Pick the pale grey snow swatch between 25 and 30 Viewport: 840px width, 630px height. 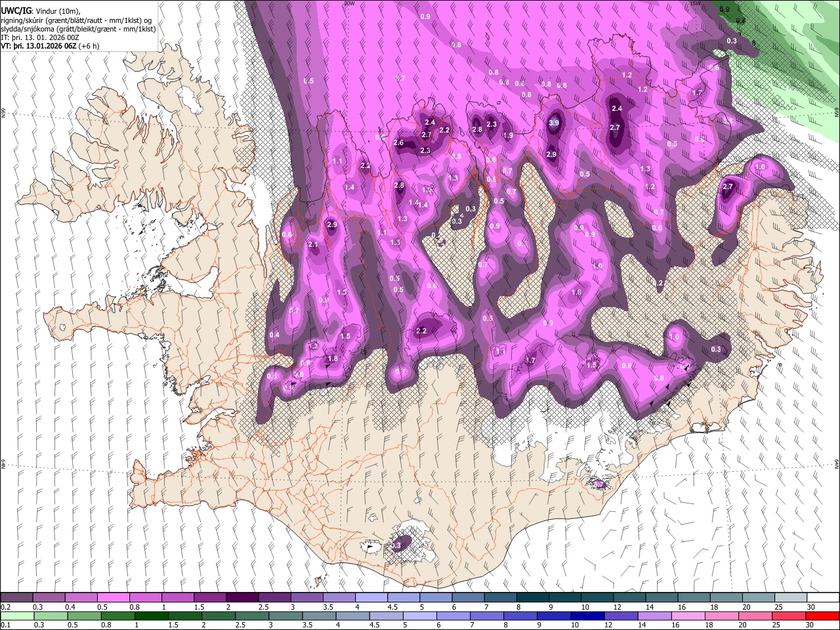tap(789, 597)
